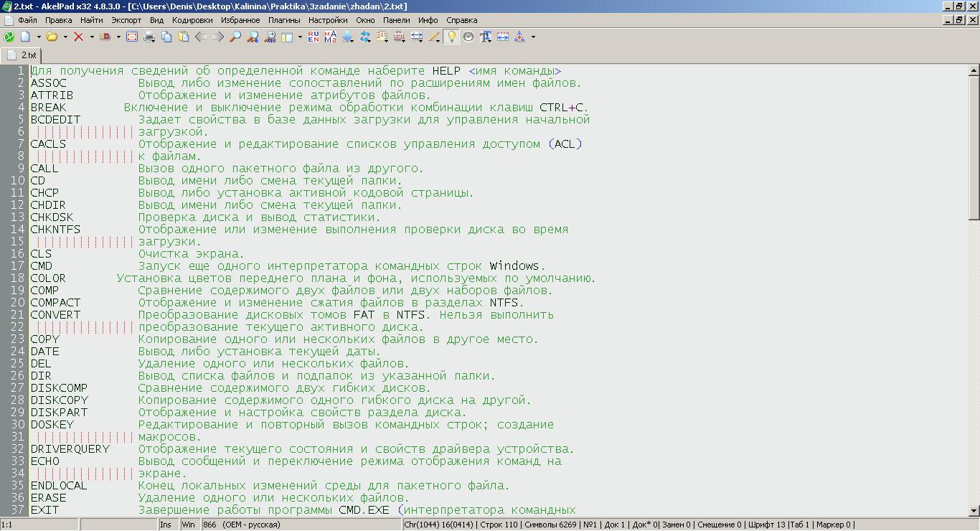
Task: Open the Инфо menu
Action: coord(428,20)
